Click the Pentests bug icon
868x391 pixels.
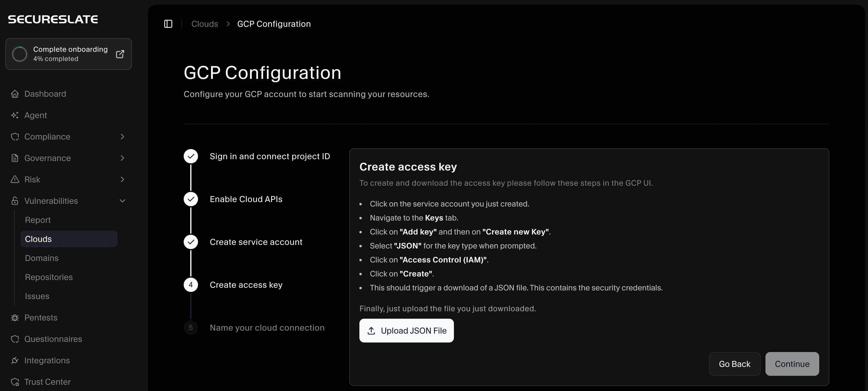click(15, 318)
